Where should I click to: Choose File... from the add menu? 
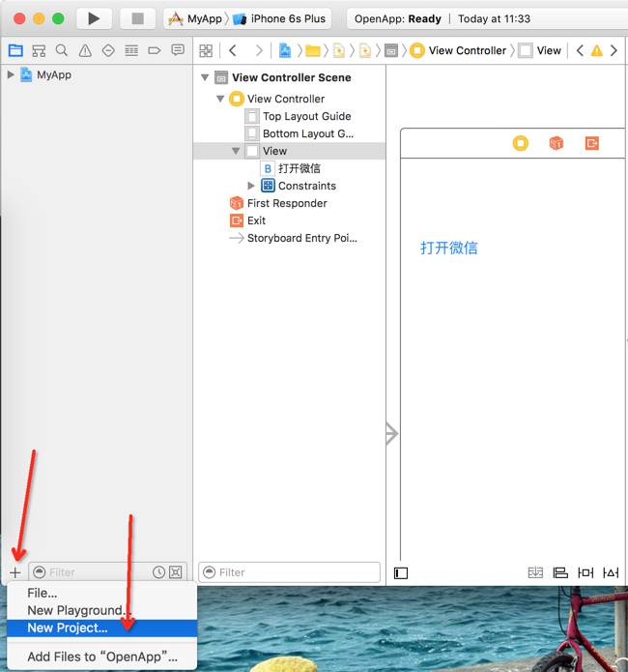point(102,593)
